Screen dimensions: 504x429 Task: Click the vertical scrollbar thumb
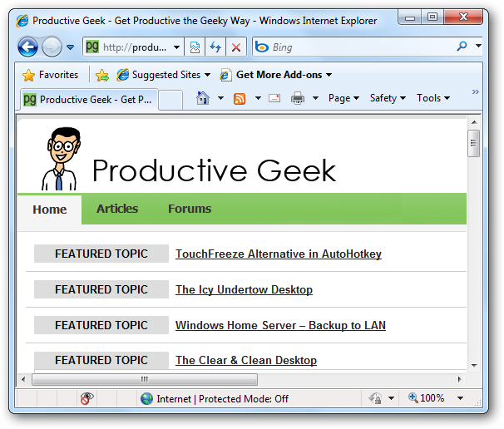pos(474,143)
